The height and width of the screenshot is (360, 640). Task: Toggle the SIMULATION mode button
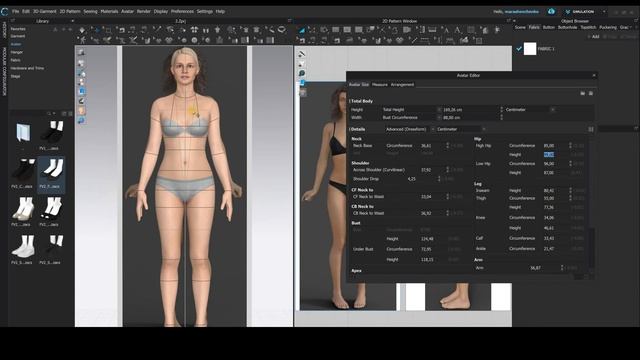point(580,11)
